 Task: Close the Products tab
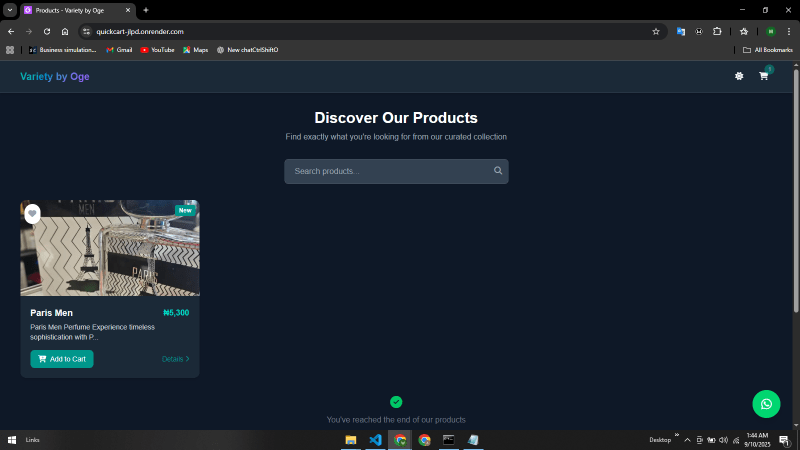(x=128, y=10)
